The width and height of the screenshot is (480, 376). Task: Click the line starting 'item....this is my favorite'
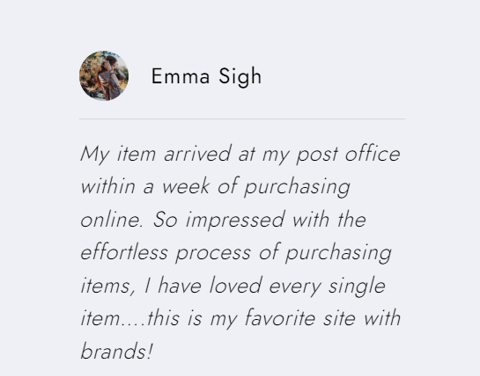tap(240, 319)
